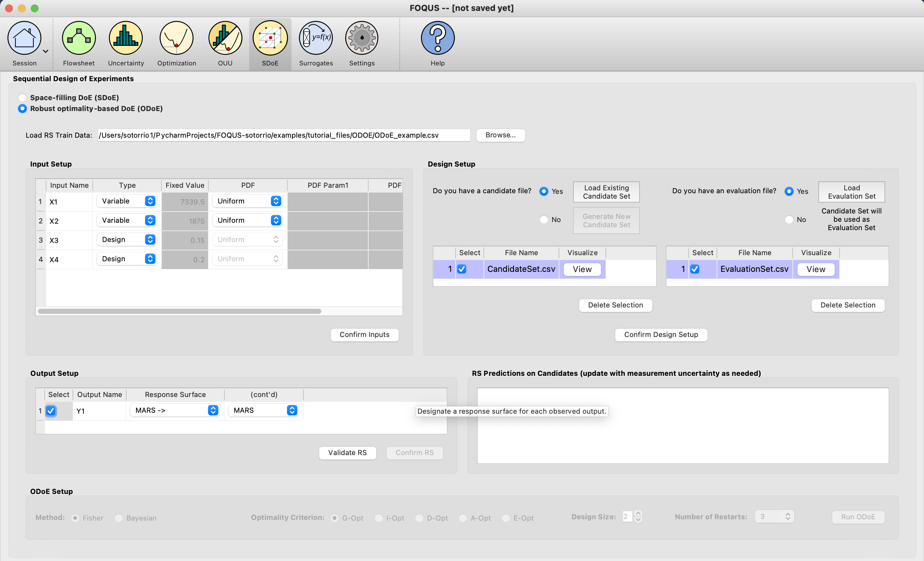Click the EvaluationSet.csv file name cell

tap(754, 269)
